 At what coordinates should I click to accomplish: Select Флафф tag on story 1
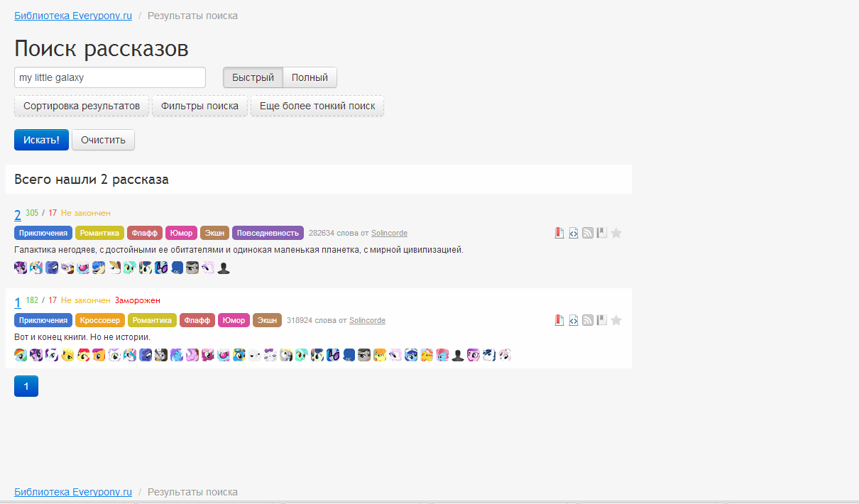197,320
